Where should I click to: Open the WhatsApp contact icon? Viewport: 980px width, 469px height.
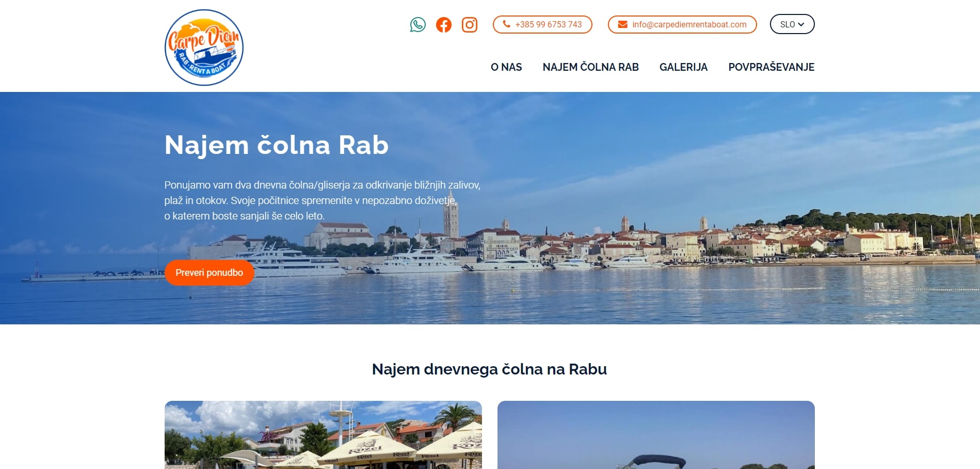tap(418, 24)
